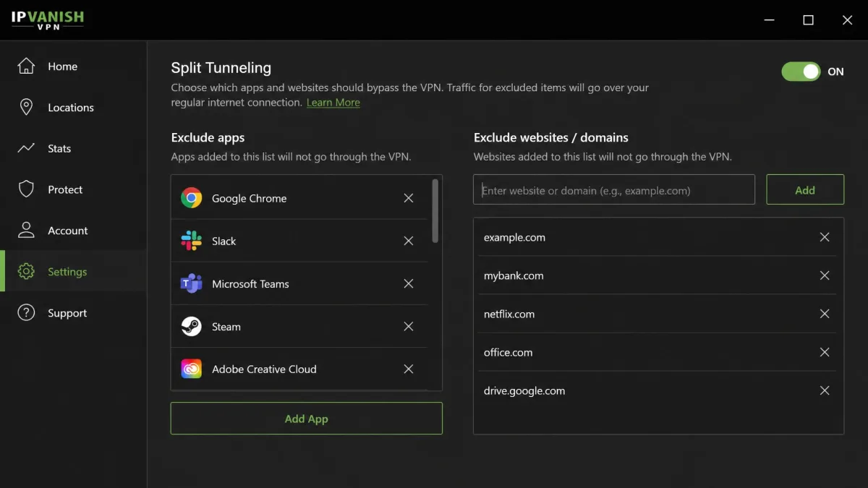Remove office.com from excluded websites

pyautogui.click(x=825, y=352)
